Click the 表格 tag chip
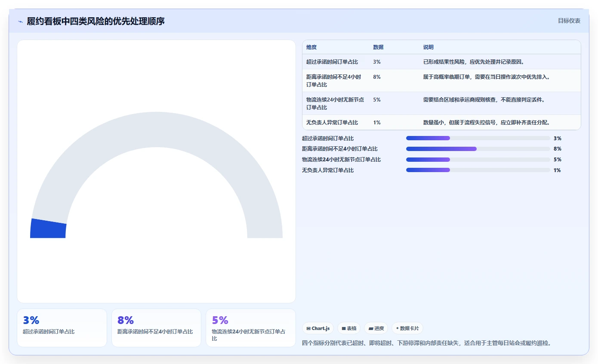Viewport: 598px width, 364px height. pos(349,328)
